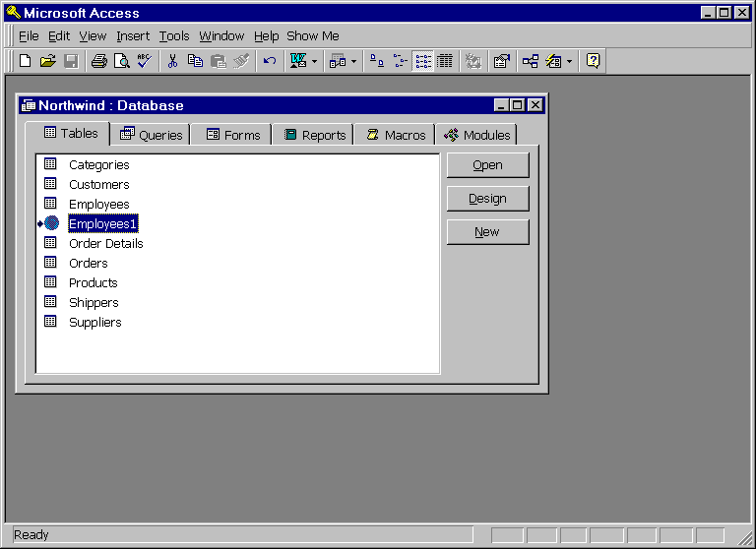Switch to Small Icons view

coord(400,61)
